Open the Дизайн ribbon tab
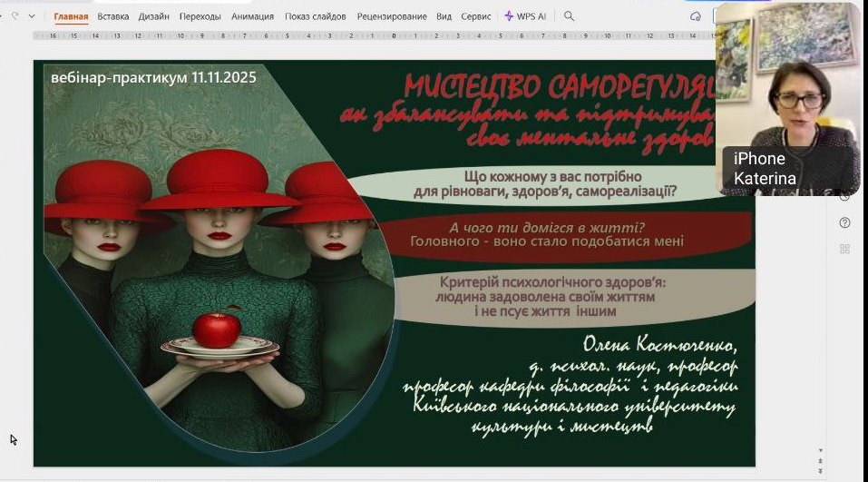This screenshot has width=868, height=482. [153, 16]
